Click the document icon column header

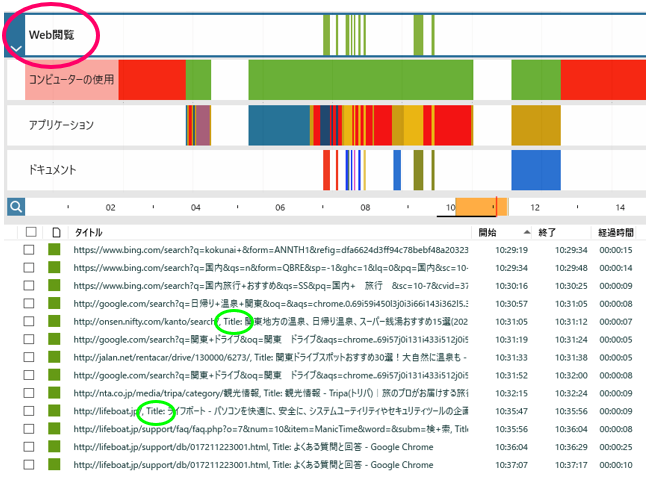pyautogui.click(x=56, y=232)
